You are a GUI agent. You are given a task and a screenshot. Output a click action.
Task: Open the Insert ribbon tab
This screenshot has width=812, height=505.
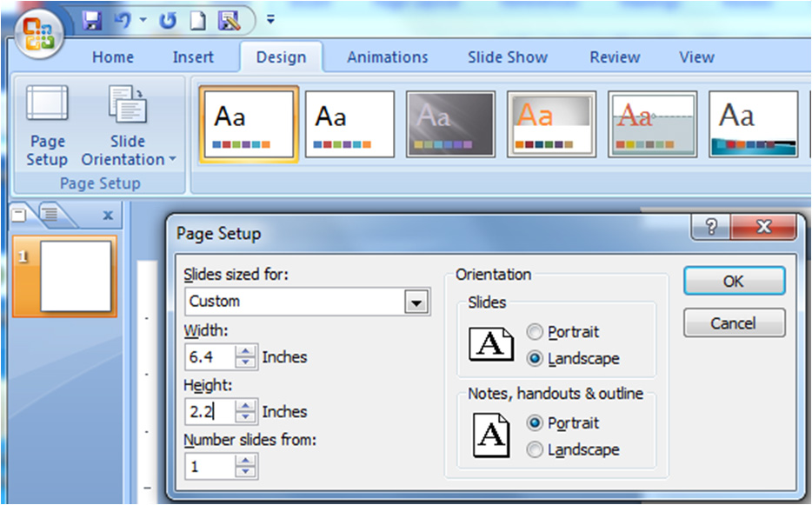193,57
